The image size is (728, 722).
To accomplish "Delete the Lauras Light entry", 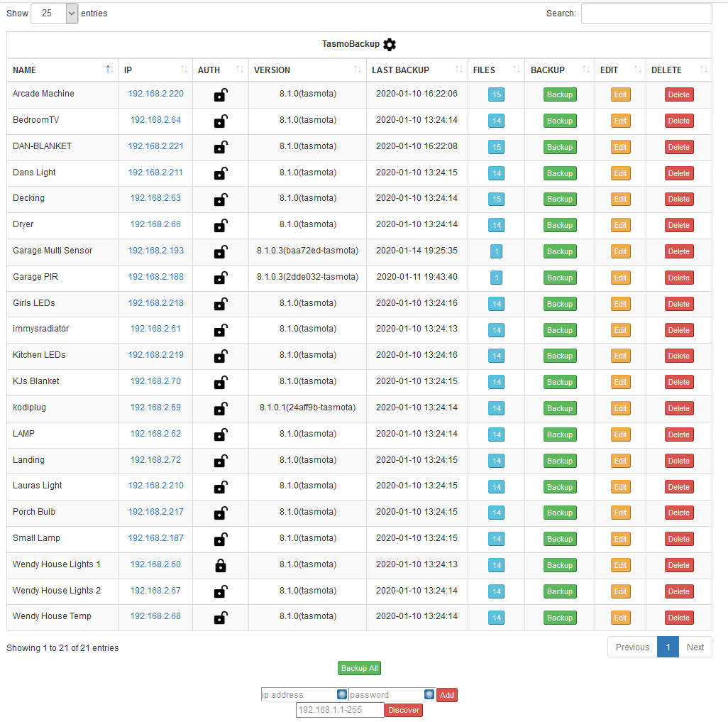I will (x=679, y=487).
